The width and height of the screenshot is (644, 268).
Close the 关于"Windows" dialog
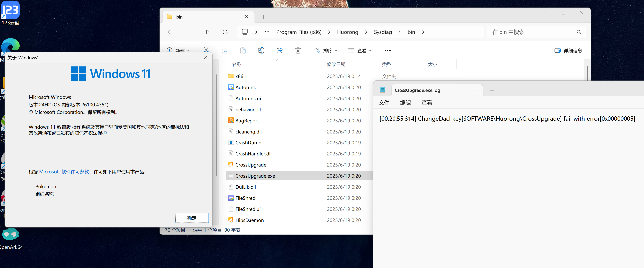(x=206, y=57)
